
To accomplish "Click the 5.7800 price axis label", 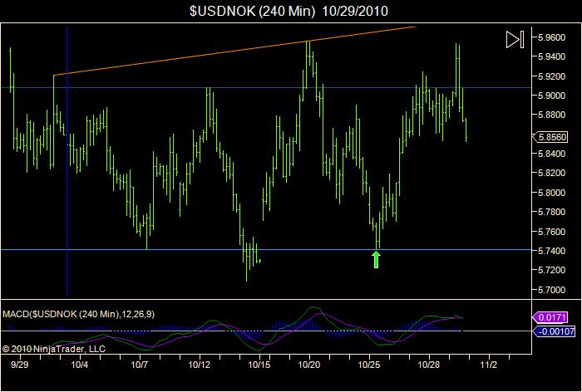I will pyautogui.click(x=551, y=212).
